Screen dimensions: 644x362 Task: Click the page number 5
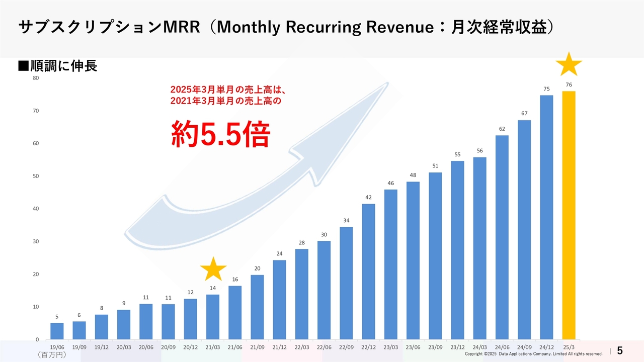coord(620,350)
